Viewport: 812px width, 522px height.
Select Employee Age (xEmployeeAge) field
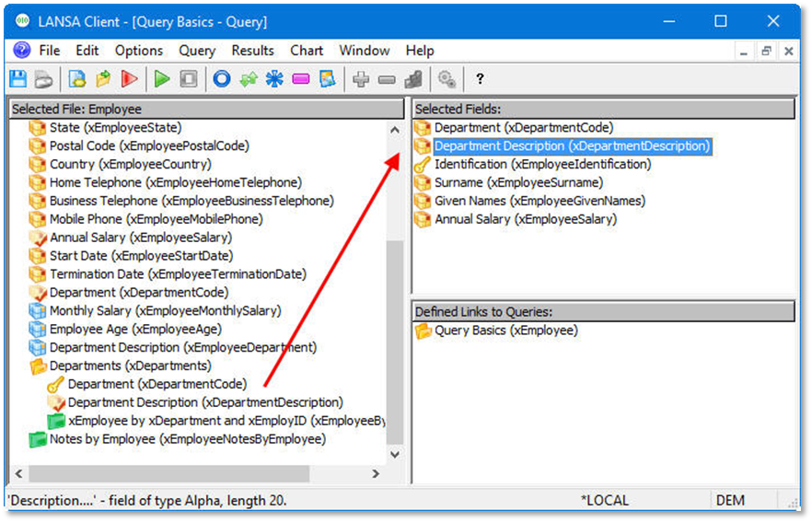pos(135,329)
